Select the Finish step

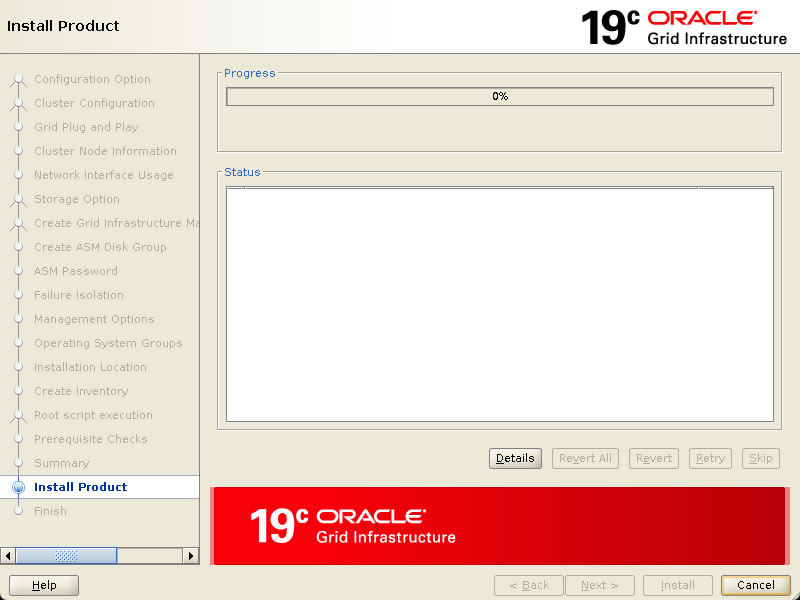(51, 511)
